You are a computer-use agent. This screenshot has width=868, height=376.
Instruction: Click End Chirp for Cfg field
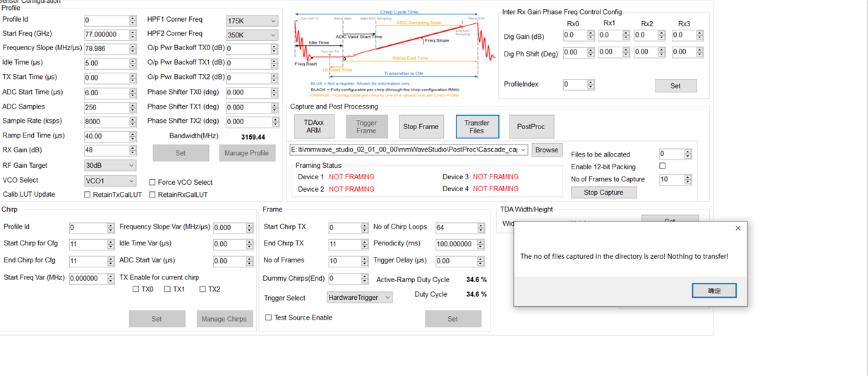pos(88,261)
